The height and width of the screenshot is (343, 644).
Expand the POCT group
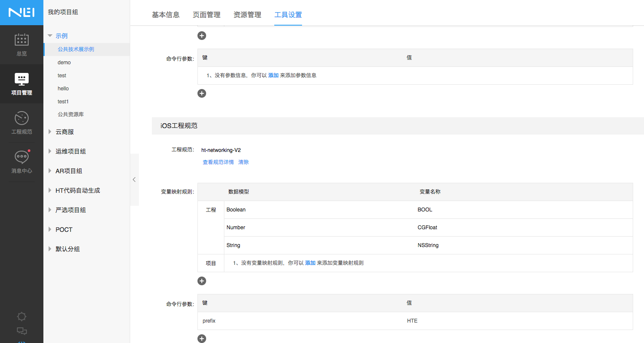pyautogui.click(x=50, y=230)
